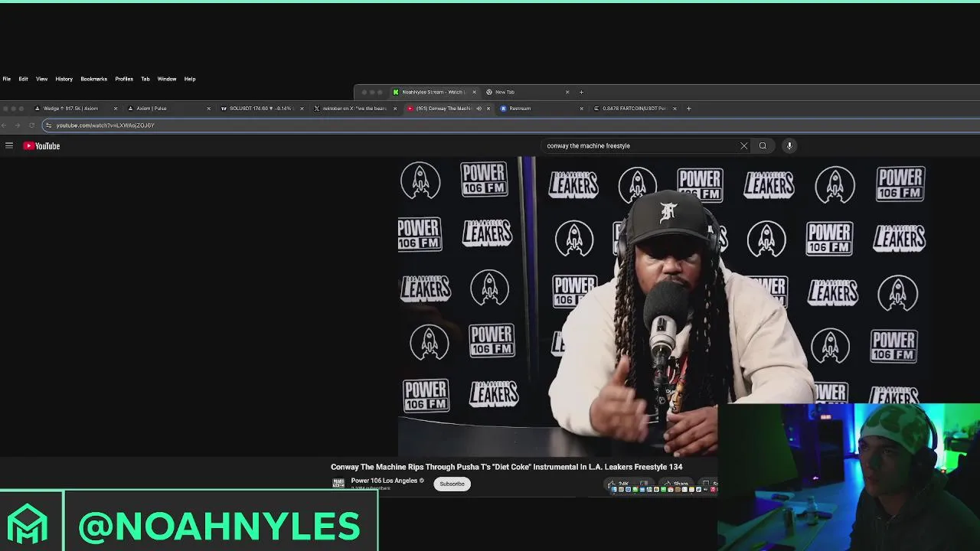Click the YouTube video player frame

pos(665,306)
